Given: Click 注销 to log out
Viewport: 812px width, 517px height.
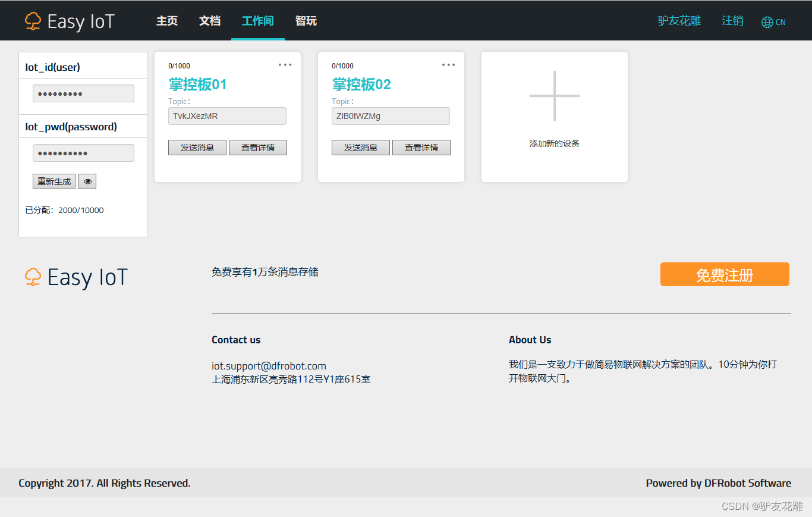Looking at the screenshot, I should [733, 21].
